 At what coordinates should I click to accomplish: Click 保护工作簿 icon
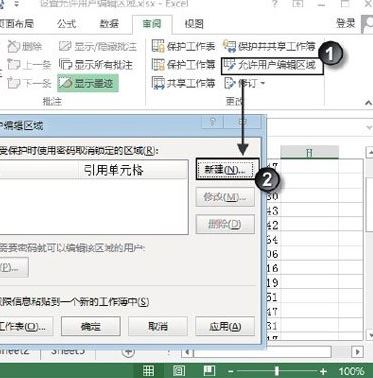point(158,65)
